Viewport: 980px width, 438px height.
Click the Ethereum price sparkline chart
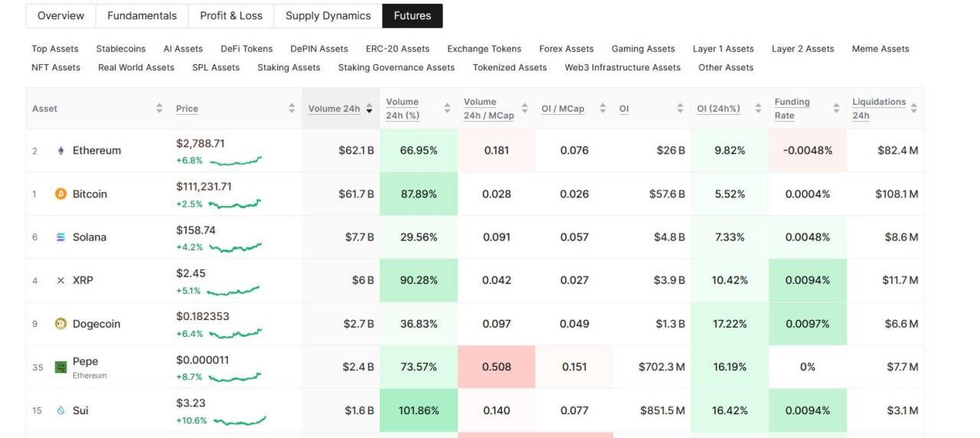(x=236, y=161)
